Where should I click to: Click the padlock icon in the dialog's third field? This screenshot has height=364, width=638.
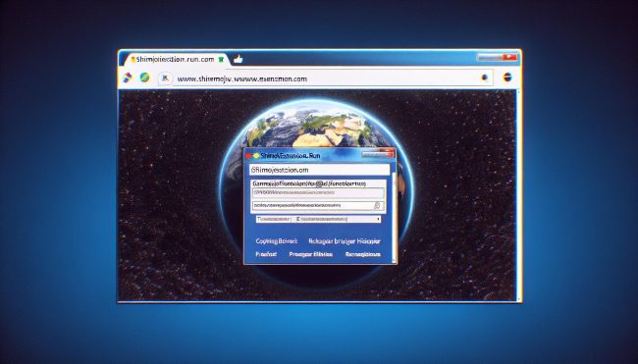coord(377,206)
